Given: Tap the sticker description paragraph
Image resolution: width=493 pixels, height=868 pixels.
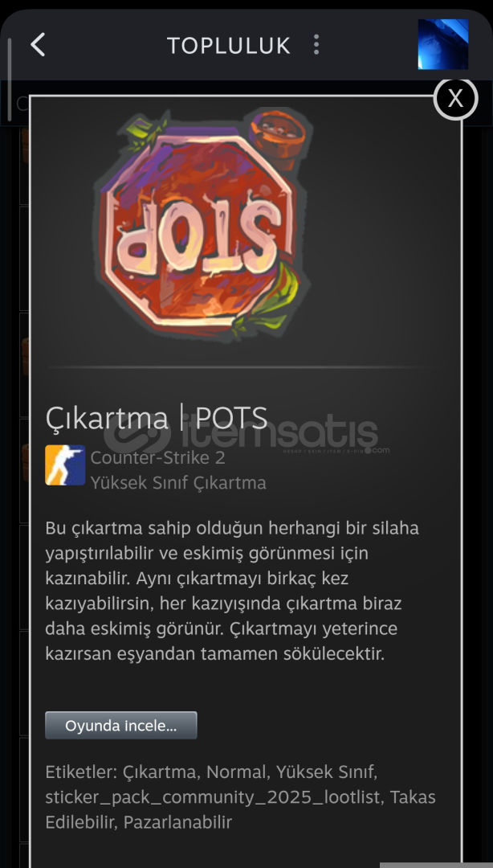Looking at the screenshot, I should (232, 591).
